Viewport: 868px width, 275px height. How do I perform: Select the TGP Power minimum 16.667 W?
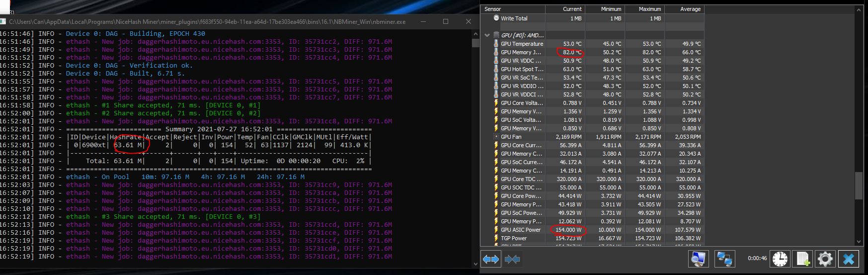(609, 238)
